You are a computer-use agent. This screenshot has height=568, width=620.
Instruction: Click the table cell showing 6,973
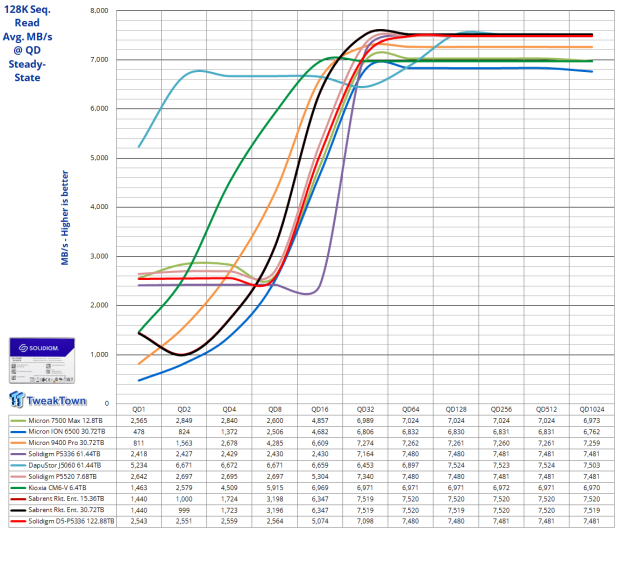tap(592, 421)
